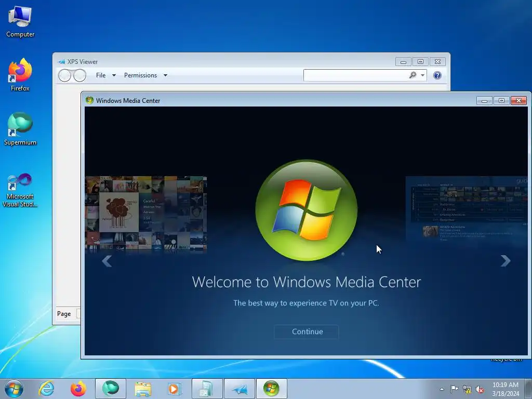Close the Windows Media Center window
The width and height of the screenshot is (532, 399).
[x=519, y=100]
